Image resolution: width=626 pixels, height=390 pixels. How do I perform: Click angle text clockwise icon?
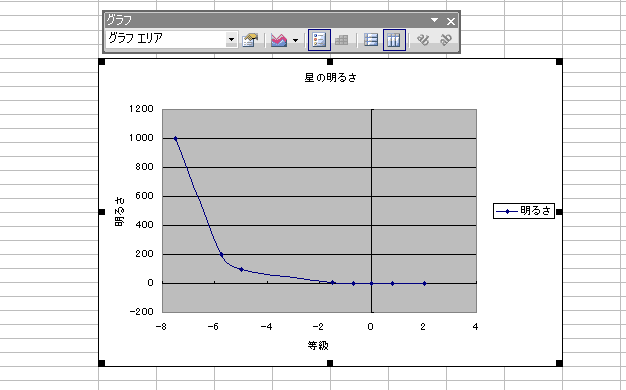(423, 40)
